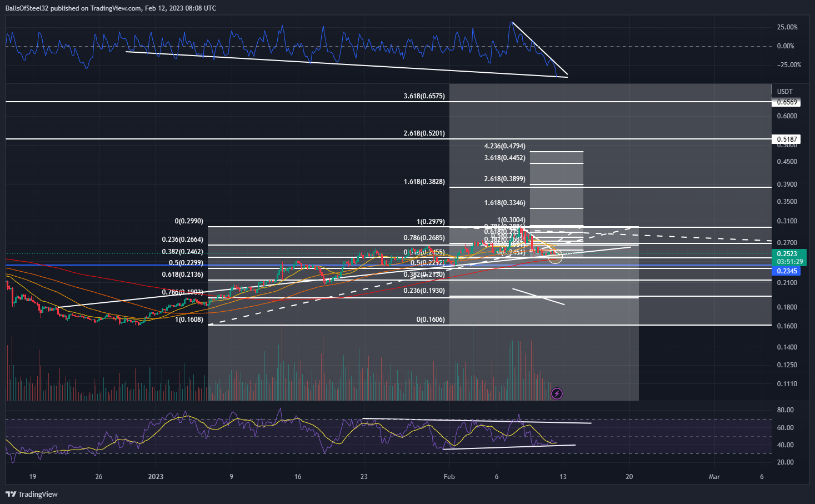Select the 1.618(0.3828) Fibonacci label

pyautogui.click(x=424, y=182)
